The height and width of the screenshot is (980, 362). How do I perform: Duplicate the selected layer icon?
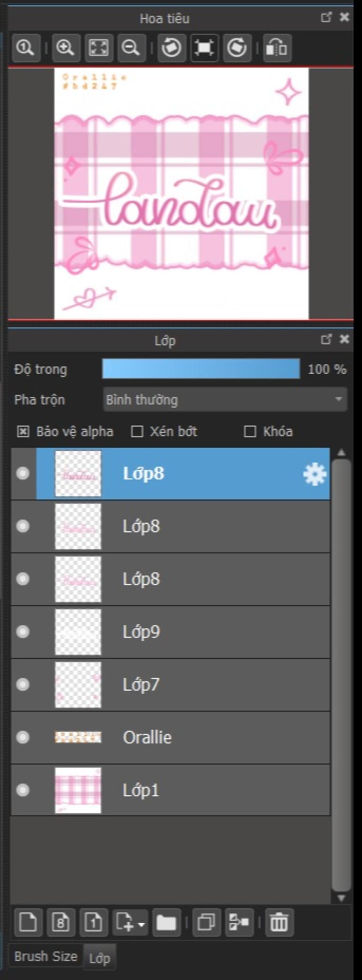click(x=206, y=923)
